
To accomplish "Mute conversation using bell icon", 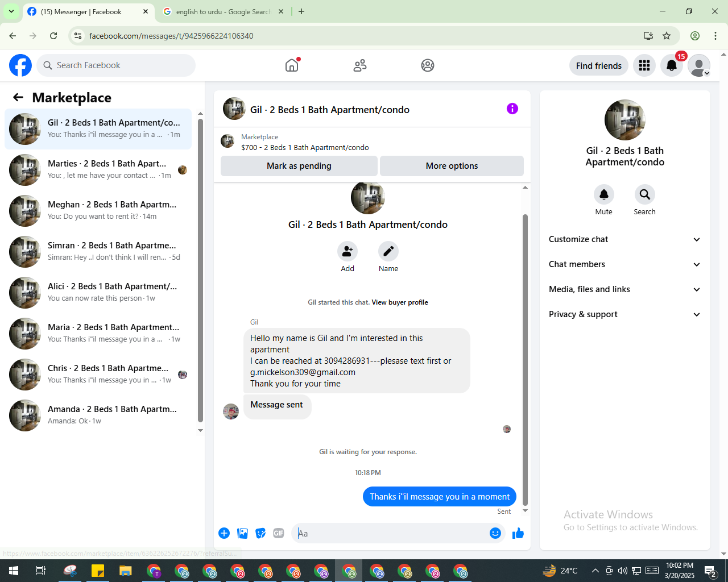I will pyautogui.click(x=604, y=194).
